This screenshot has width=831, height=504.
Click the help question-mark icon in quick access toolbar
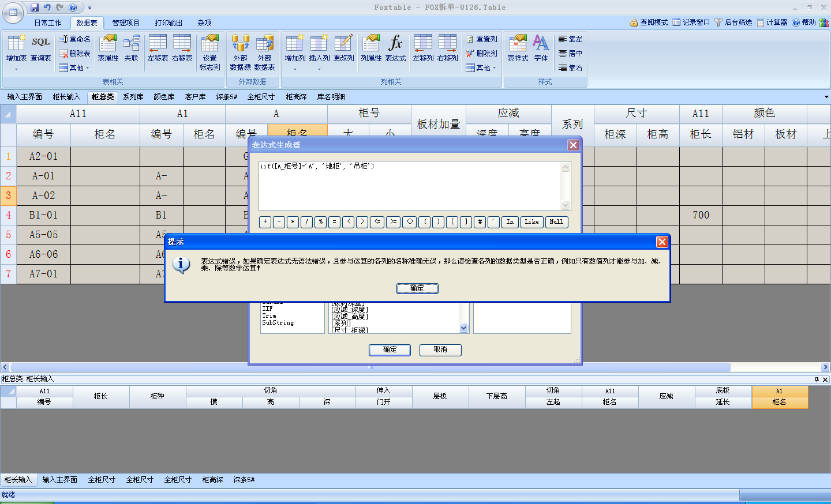pyautogui.click(x=73, y=7)
